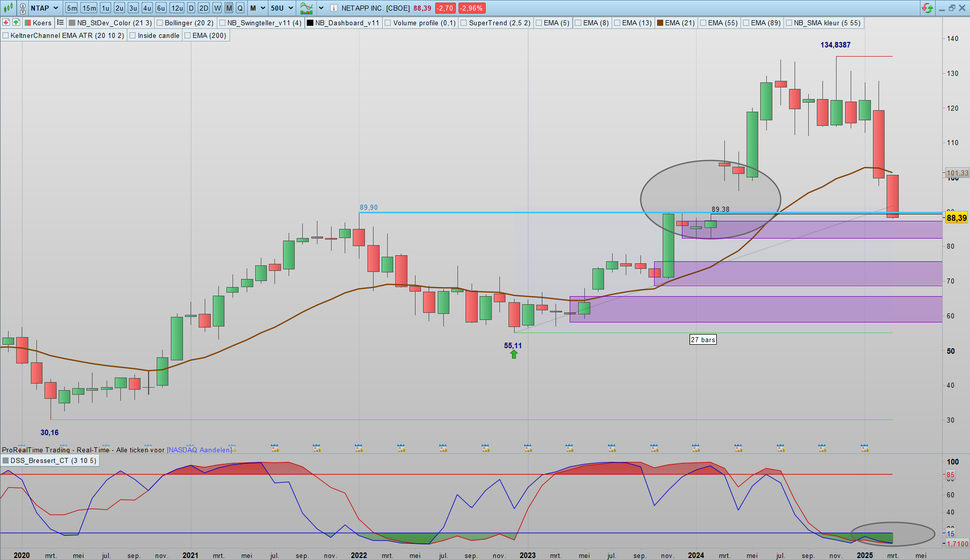
Task: Switch to the weekly W timeframe
Action: pos(217,8)
